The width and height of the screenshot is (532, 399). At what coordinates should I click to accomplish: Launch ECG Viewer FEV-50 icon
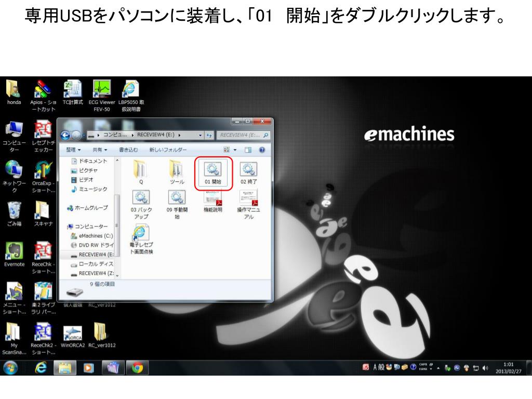(x=102, y=96)
